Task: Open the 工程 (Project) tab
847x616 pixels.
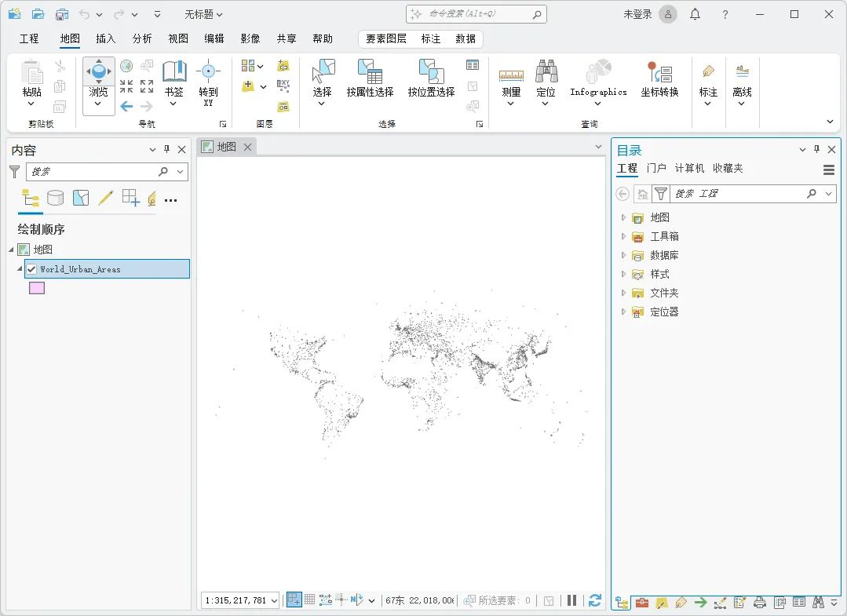Action: [x=29, y=38]
